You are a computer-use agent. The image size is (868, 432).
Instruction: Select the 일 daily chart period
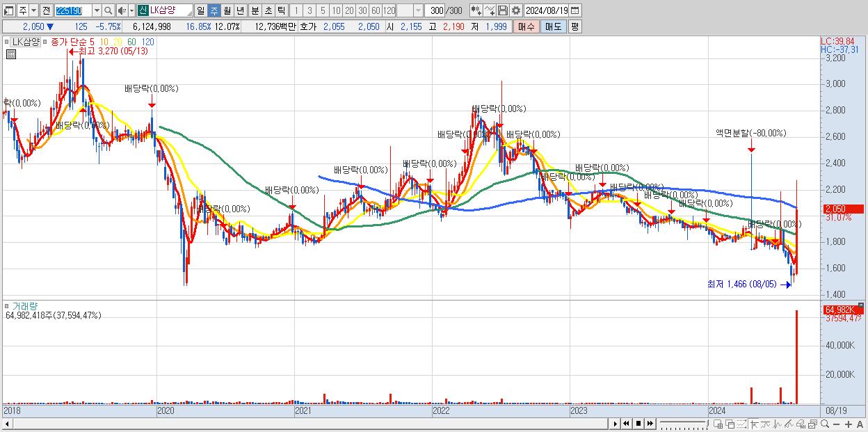click(200, 10)
